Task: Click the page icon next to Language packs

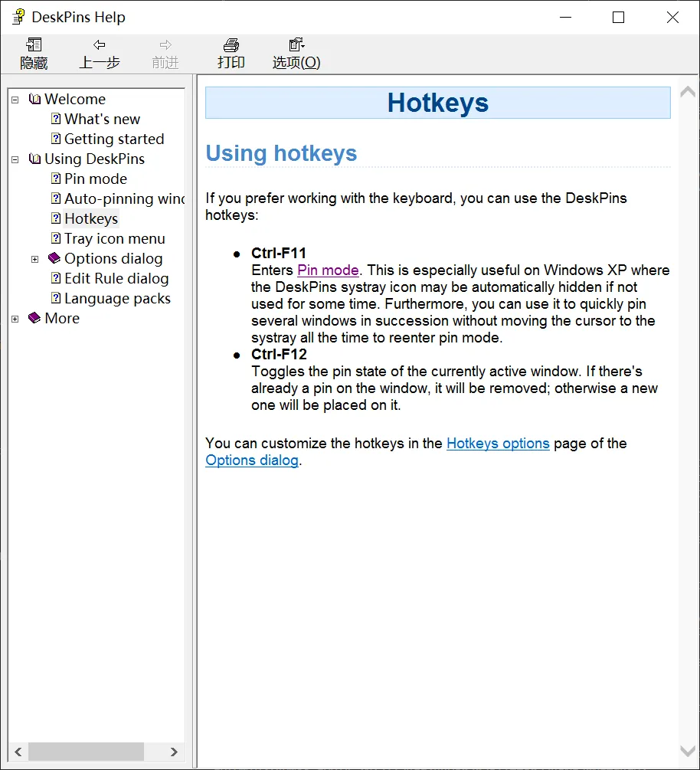Action: pyautogui.click(x=56, y=298)
